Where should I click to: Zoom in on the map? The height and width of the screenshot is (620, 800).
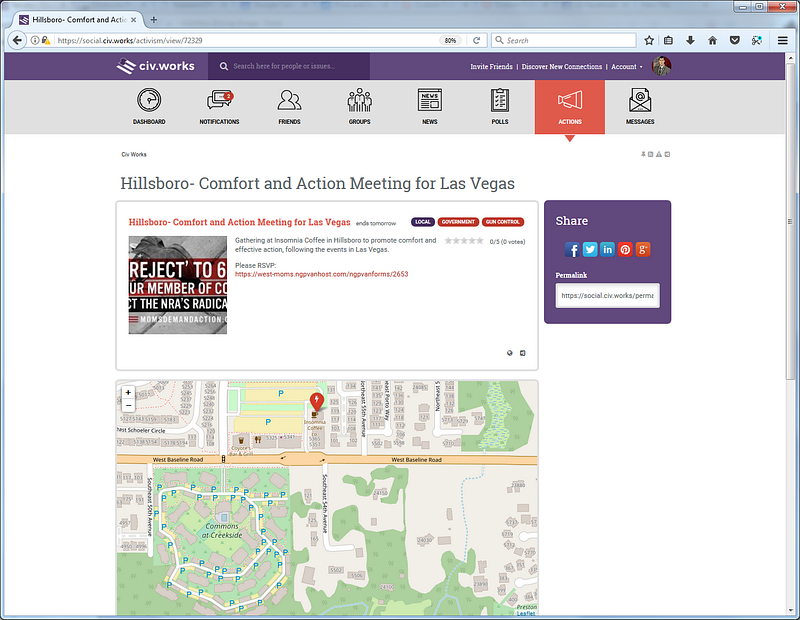pyautogui.click(x=128, y=392)
